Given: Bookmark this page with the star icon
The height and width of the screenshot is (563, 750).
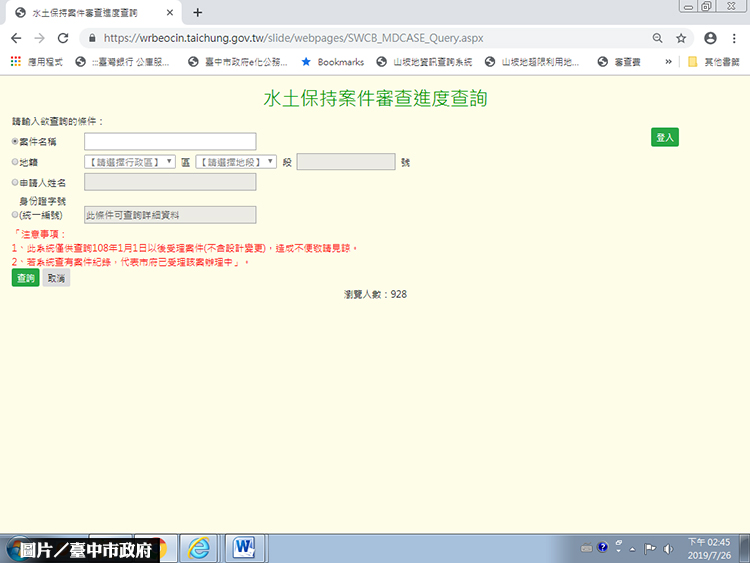Looking at the screenshot, I should [x=681, y=38].
